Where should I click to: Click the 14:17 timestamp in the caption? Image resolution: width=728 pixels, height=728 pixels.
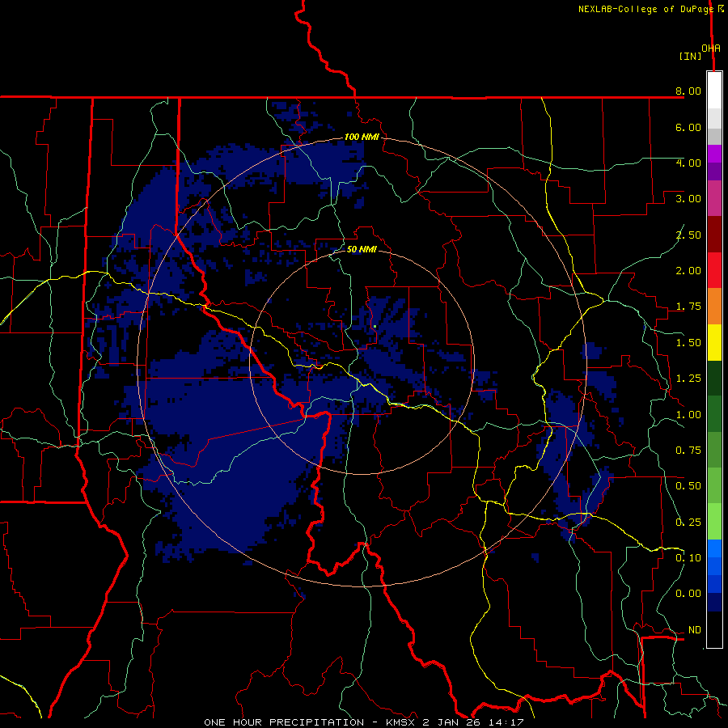click(x=507, y=722)
